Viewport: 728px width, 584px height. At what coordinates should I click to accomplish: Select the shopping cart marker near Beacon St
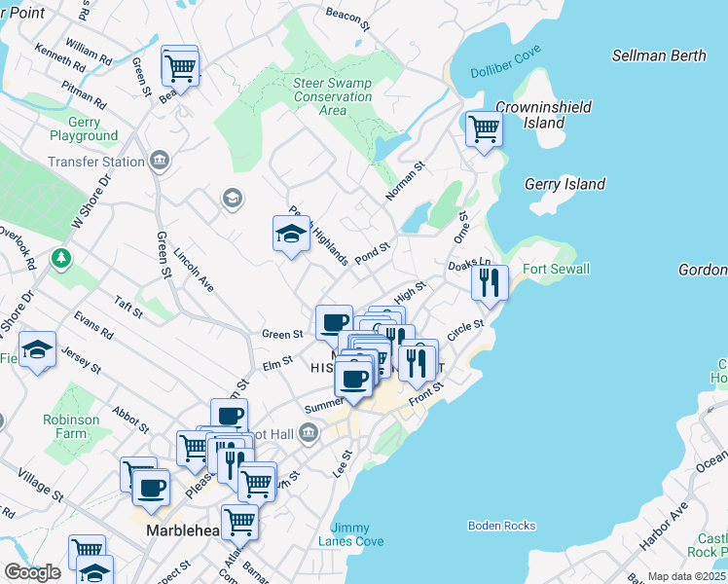click(180, 67)
